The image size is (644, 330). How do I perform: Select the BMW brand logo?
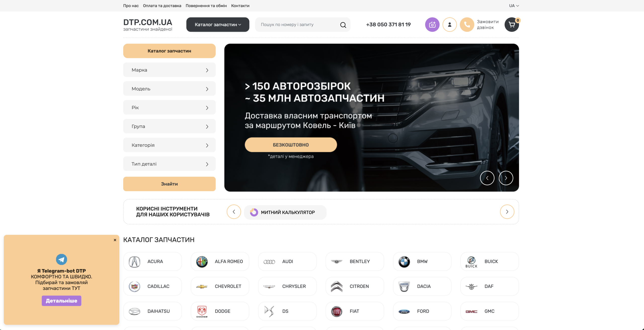[404, 262]
